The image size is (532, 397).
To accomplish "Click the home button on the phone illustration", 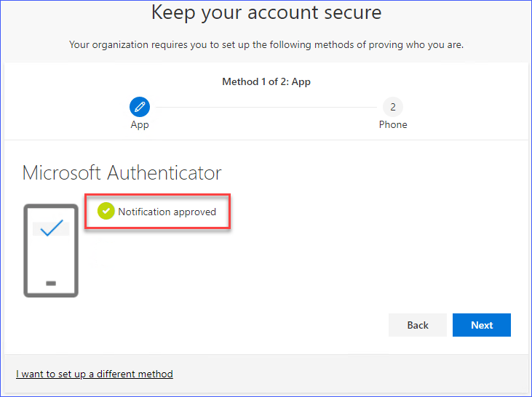I will click(x=51, y=283).
